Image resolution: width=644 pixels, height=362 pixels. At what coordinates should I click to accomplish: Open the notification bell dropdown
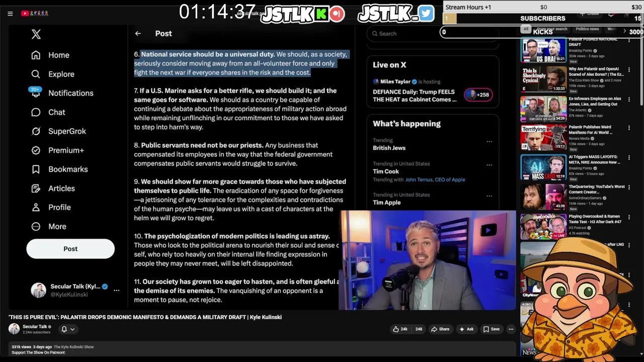tap(68, 329)
